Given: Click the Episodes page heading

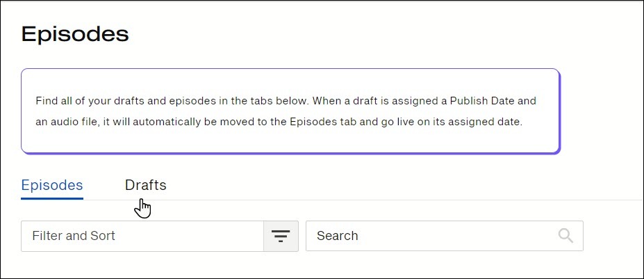Looking at the screenshot, I should coord(75,34).
